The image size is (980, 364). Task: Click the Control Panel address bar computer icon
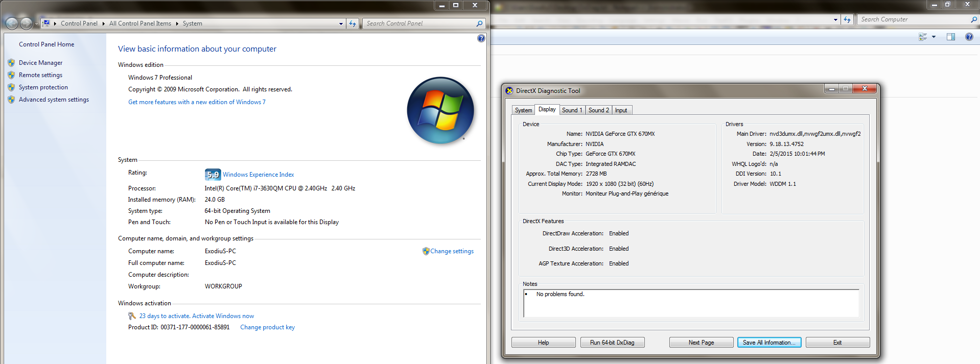pos(46,23)
